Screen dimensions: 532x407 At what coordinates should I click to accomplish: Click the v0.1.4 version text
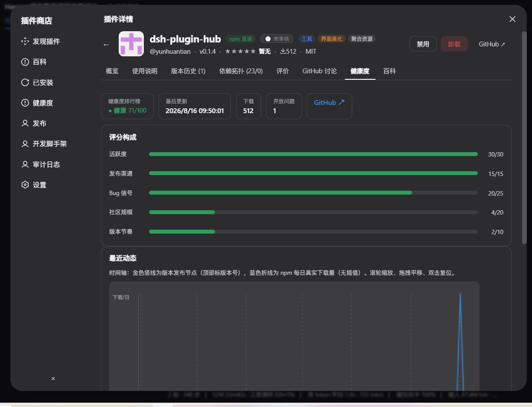208,51
